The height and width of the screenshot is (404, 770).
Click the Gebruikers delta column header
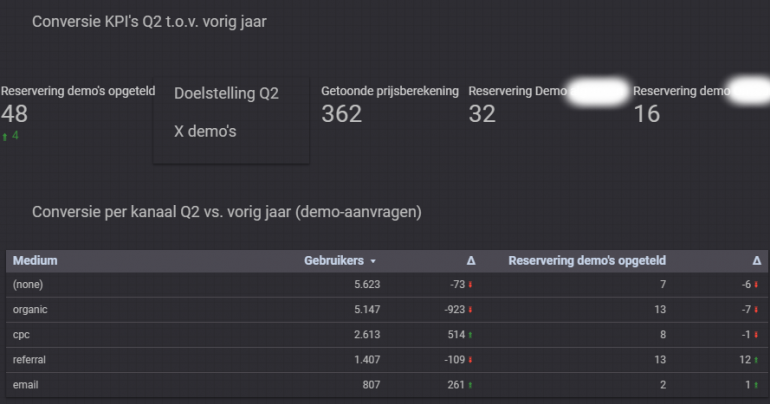(x=471, y=260)
